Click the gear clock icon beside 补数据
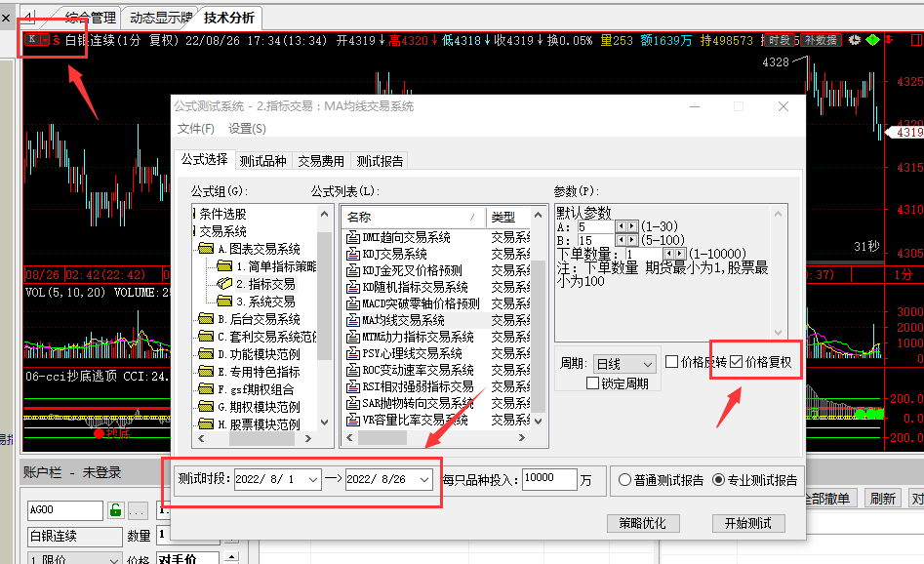This screenshot has height=564, width=924. pos(854,40)
